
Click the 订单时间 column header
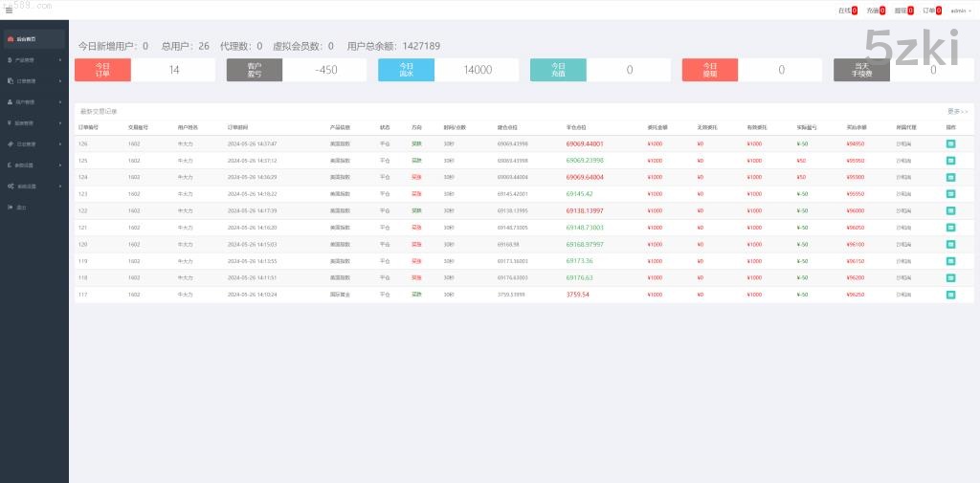[x=237, y=126]
